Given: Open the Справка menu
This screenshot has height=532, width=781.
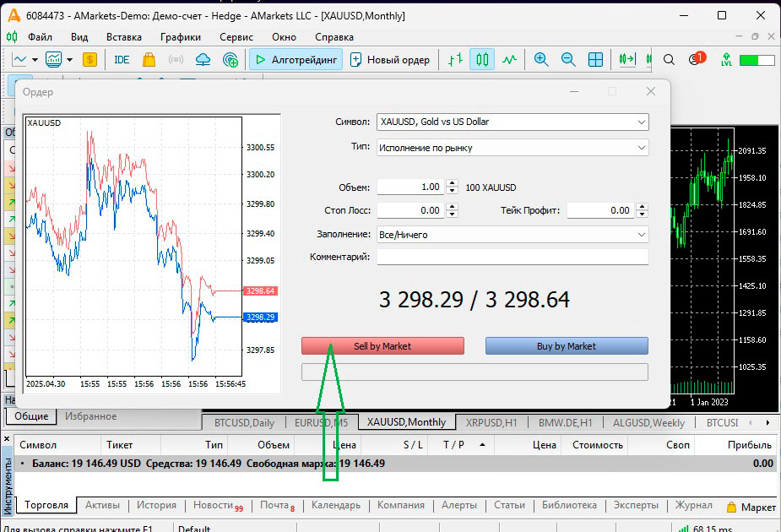Looking at the screenshot, I should coord(334,37).
